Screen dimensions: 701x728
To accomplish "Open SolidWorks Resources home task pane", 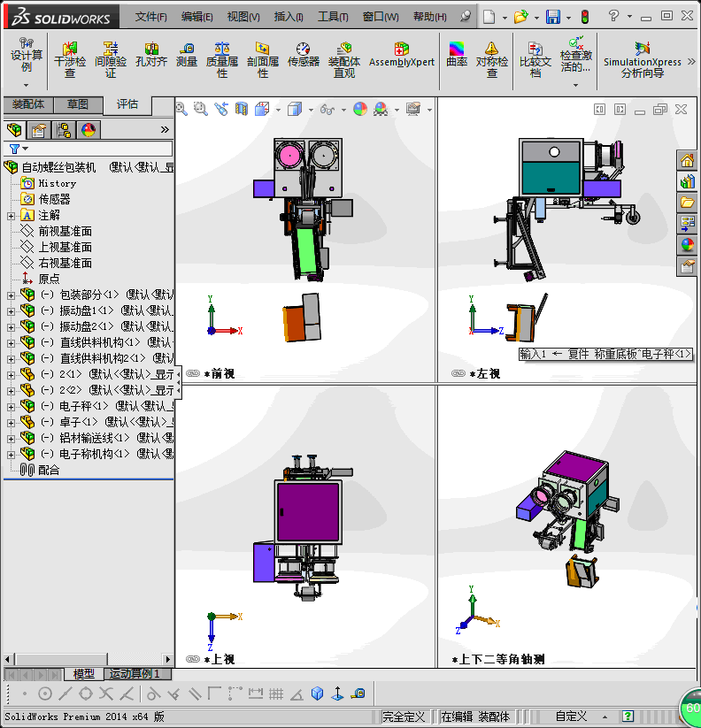I will (687, 161).
